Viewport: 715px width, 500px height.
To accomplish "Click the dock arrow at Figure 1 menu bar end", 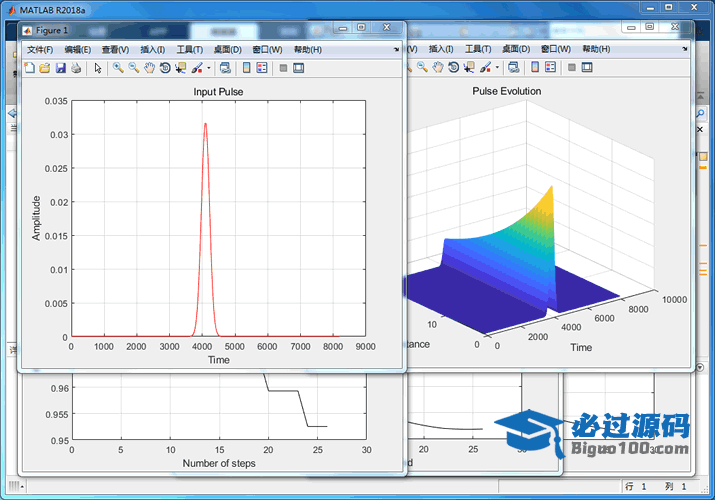I will point(396,49).
